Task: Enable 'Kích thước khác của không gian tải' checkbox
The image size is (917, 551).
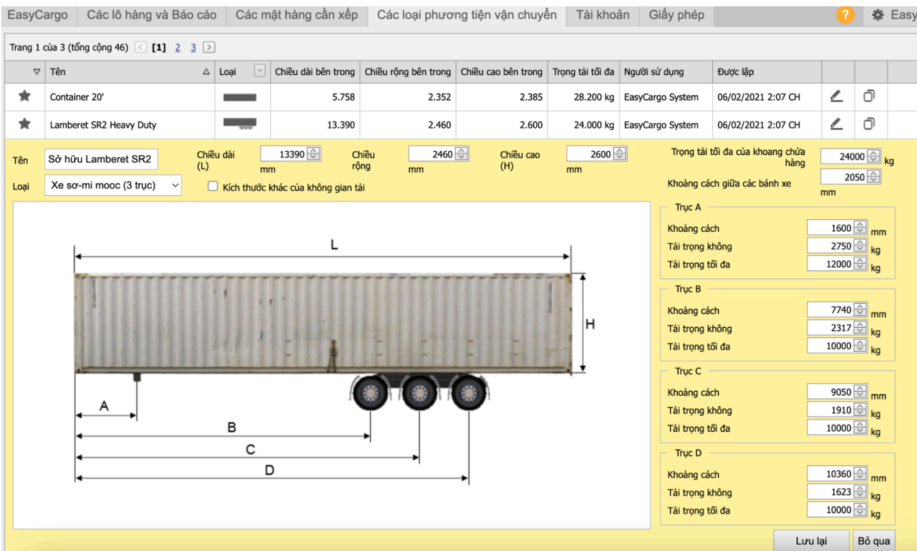Action: (213, 187)
